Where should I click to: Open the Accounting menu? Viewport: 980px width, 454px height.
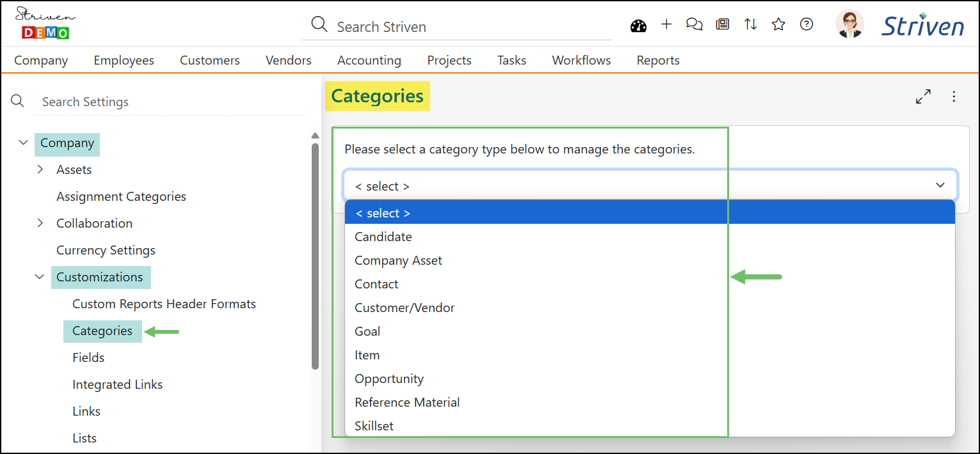click(369, 60)
